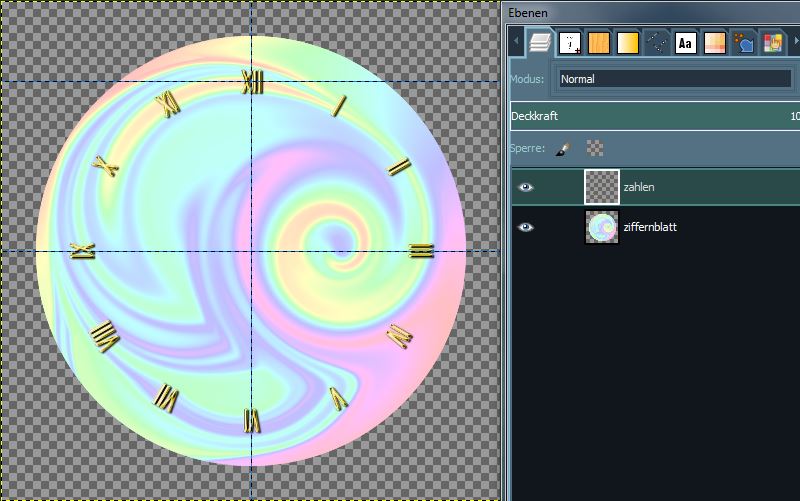800x501 pixels.
Task: Open the Modus blend mode dropdown
Action: [674, 79]
